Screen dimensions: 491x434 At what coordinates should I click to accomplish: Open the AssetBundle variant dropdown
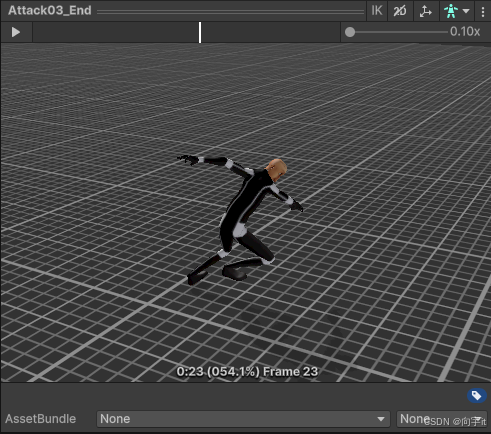[442, 419]
